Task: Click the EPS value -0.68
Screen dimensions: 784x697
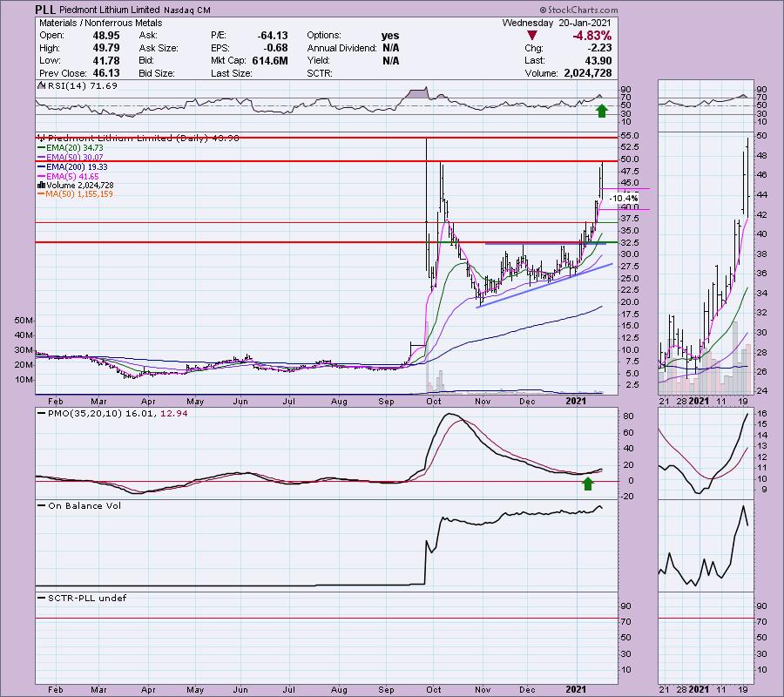Action: click(275, 48)
